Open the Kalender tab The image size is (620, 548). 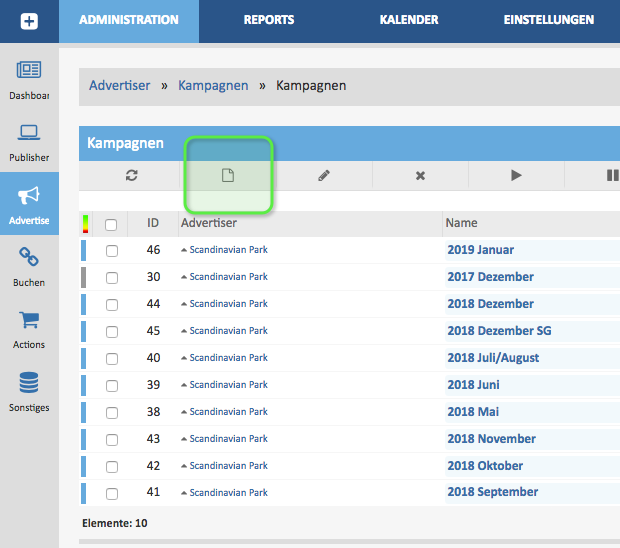pos(409,20)
